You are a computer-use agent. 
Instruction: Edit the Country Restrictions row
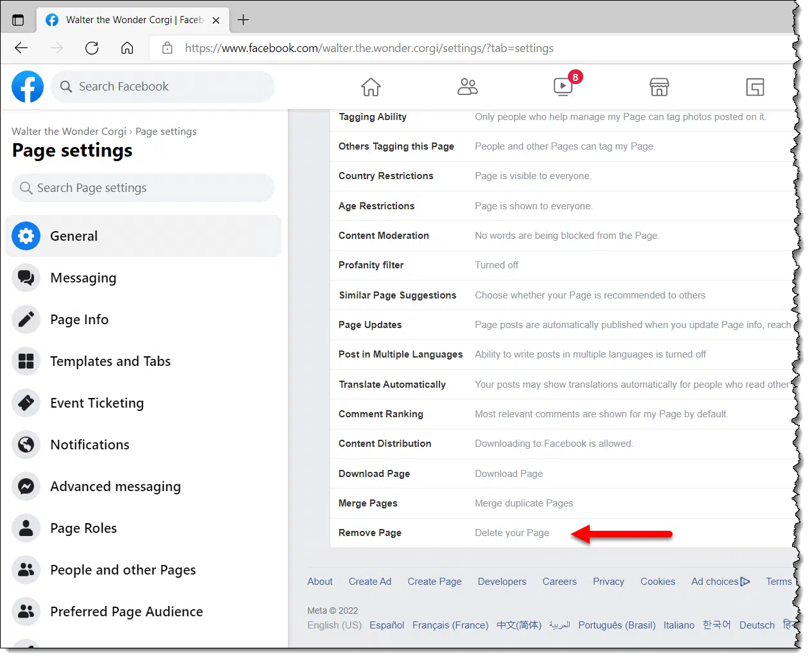tap(563, 176)
